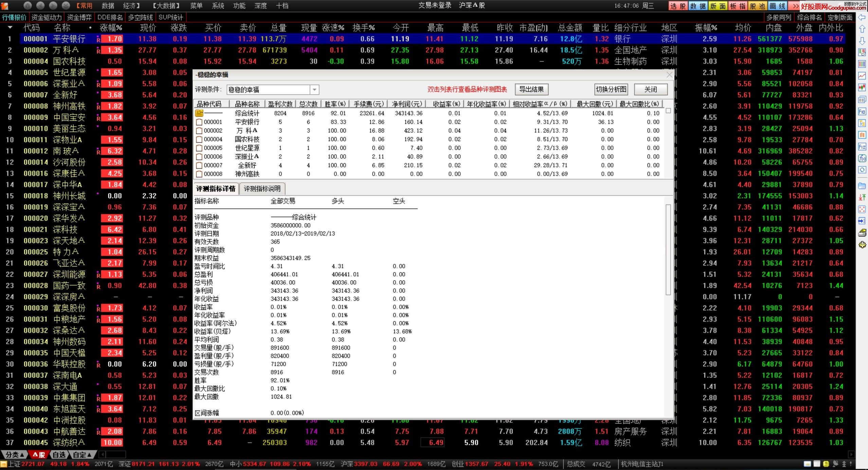Click the 关闭 button in dialog
Image resolution: width=868 pixels, height=470 pixels.
[x=651, y=89]
